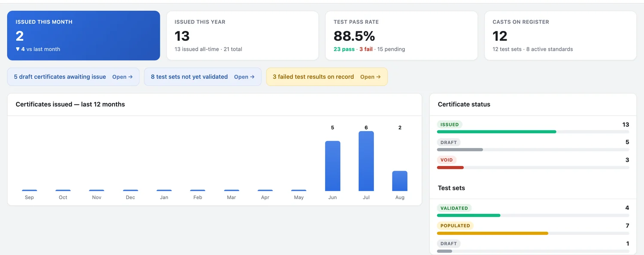Click '13 issued all-time · 21 total' text
644x255 pixels.
(x=208, y=49)
